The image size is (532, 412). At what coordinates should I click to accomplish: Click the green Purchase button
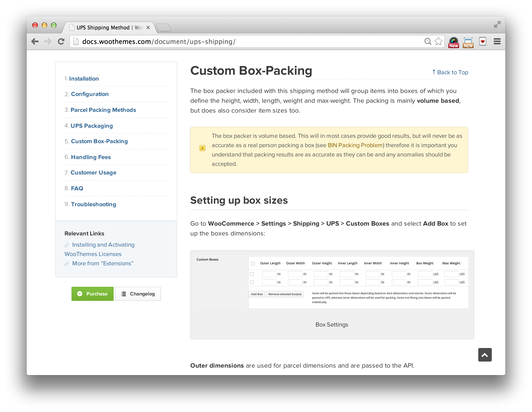click(92, 294)
